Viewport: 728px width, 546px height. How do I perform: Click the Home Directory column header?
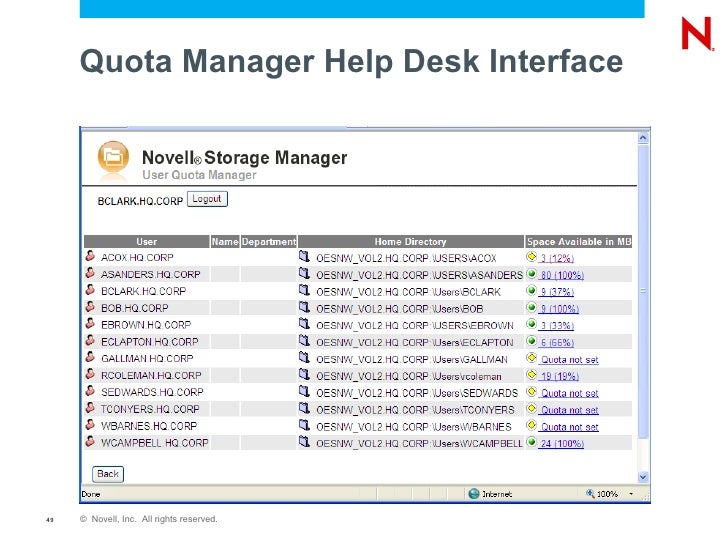410,241
